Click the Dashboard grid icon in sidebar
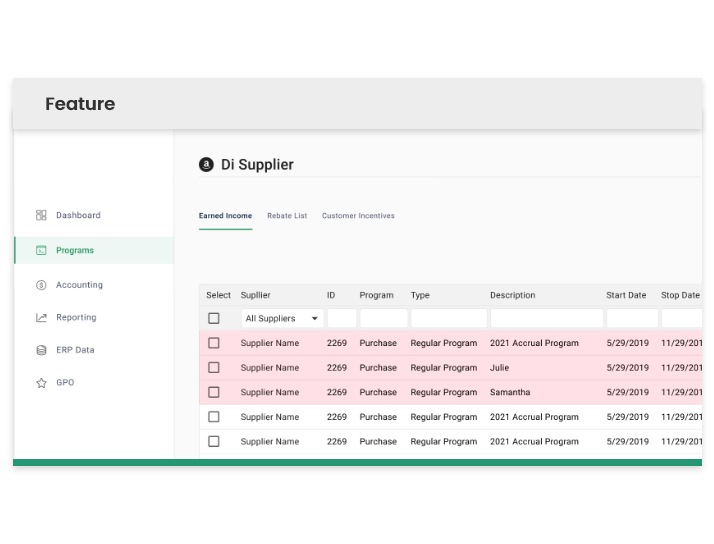The image size is (714, 544). (x=41, y=215)
